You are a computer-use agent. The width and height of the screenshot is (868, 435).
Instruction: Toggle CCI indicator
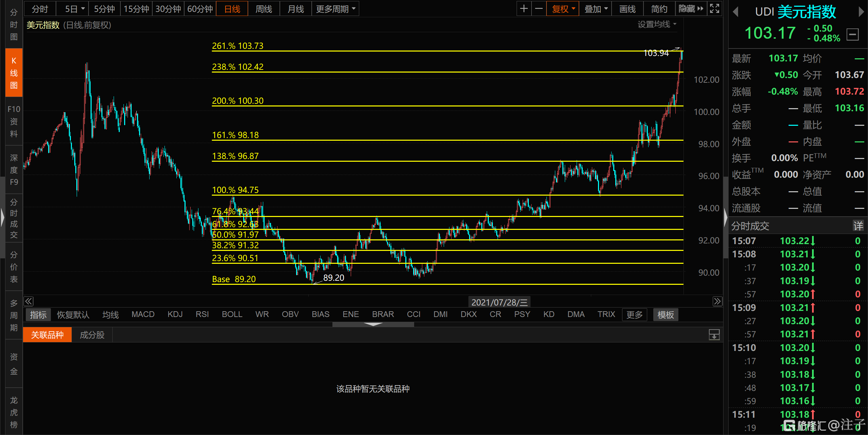coord(413,314)
